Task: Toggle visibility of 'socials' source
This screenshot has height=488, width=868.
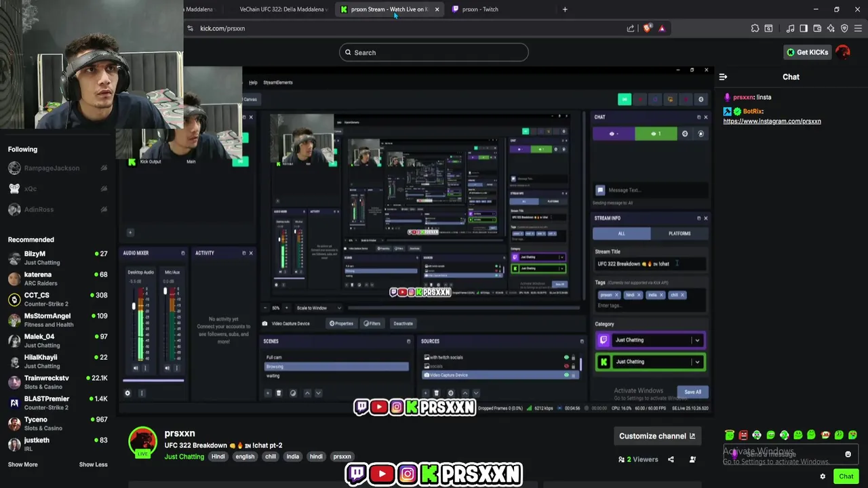Action: pos(566,366)
